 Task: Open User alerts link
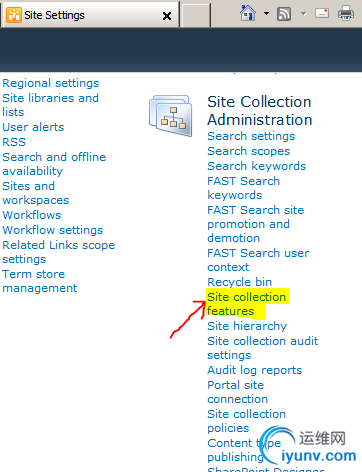(33, 127)
